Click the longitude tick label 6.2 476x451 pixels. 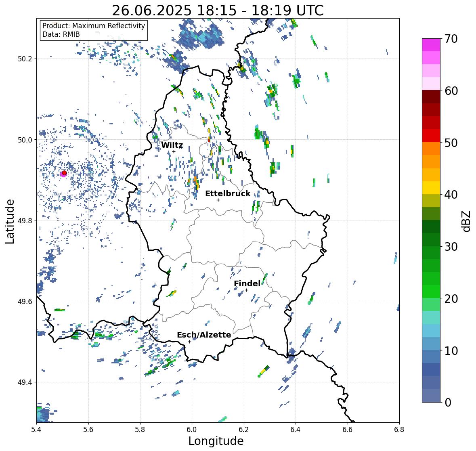point(244,430)
